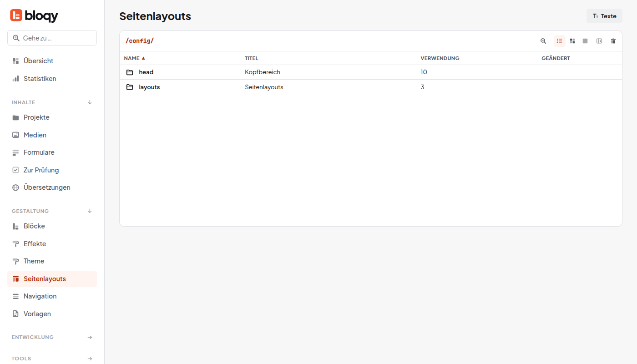Click the folder icon of the head row
637x364 pixels.
pyautogui.click(x=130, y=72)
